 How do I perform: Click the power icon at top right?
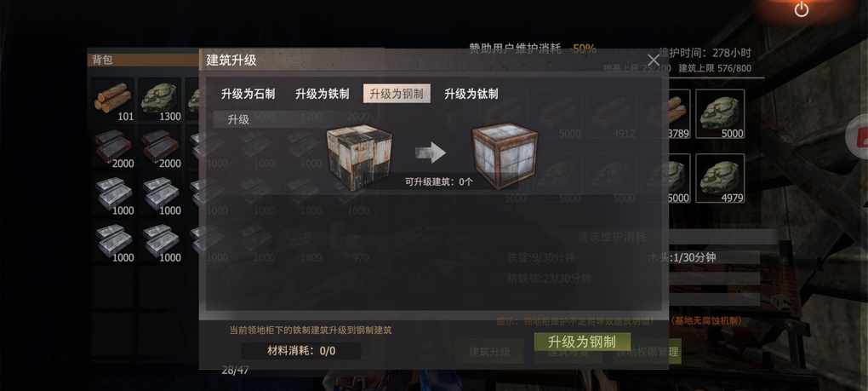801,10
